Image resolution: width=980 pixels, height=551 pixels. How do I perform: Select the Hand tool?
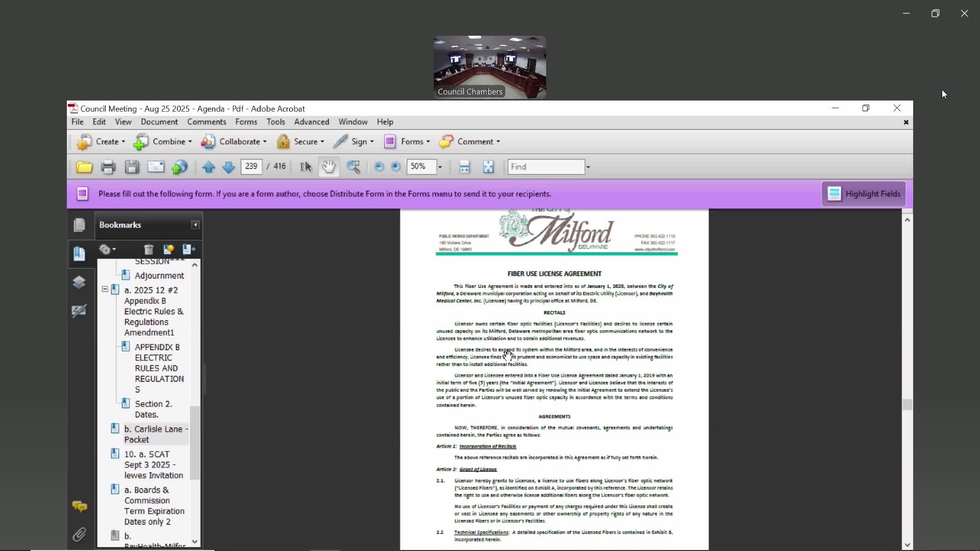coord(329,167)
